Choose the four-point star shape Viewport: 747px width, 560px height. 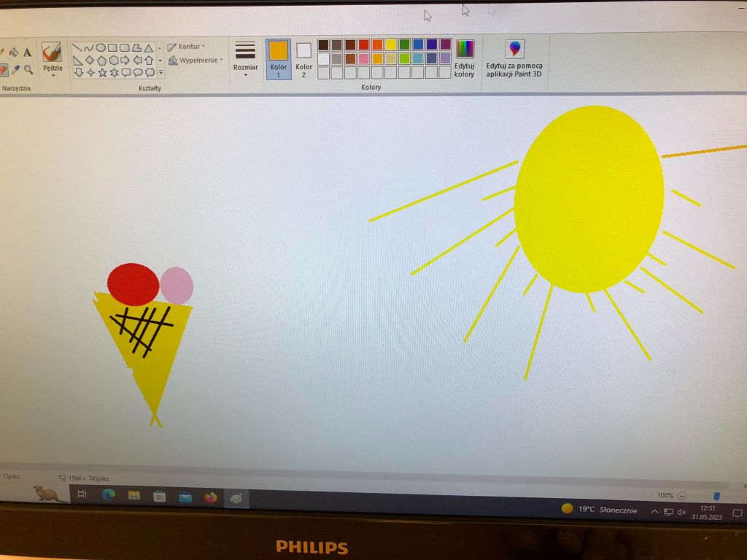coord(90,72)
